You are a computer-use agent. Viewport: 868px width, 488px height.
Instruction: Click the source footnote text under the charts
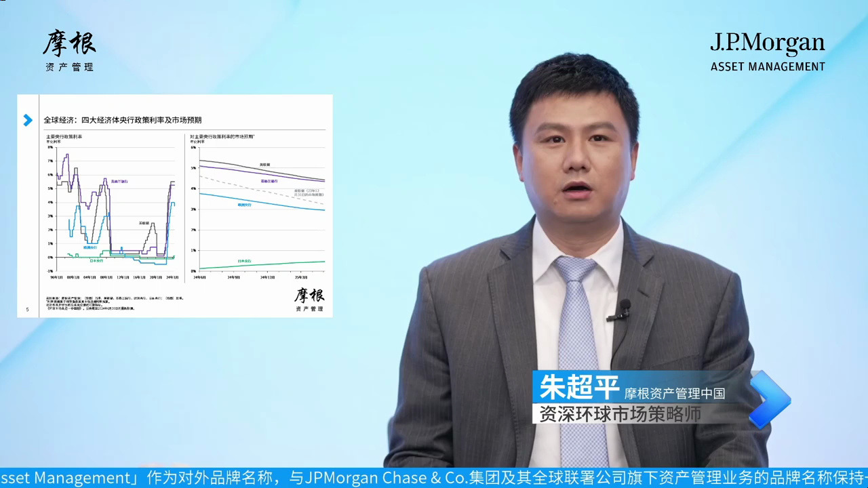pyautogui.click(x=114, y=303)
